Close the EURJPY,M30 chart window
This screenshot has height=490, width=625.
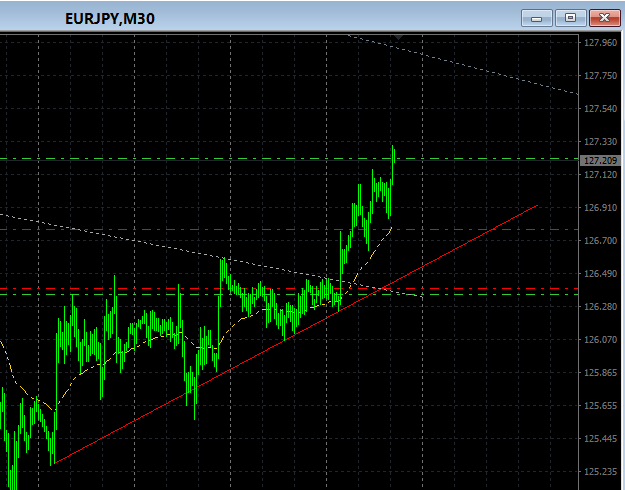click(x=605, y=18)
